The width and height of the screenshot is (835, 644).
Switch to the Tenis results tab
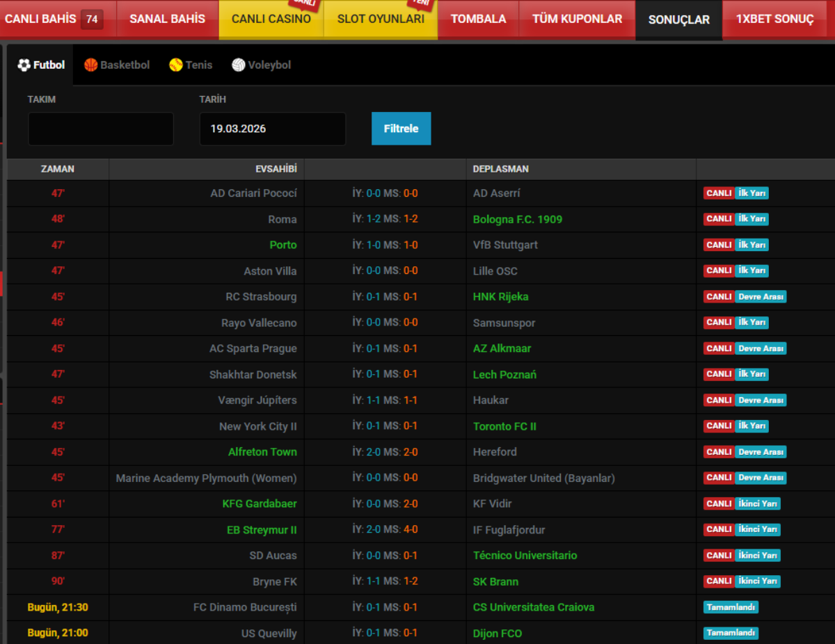(191, 65)
